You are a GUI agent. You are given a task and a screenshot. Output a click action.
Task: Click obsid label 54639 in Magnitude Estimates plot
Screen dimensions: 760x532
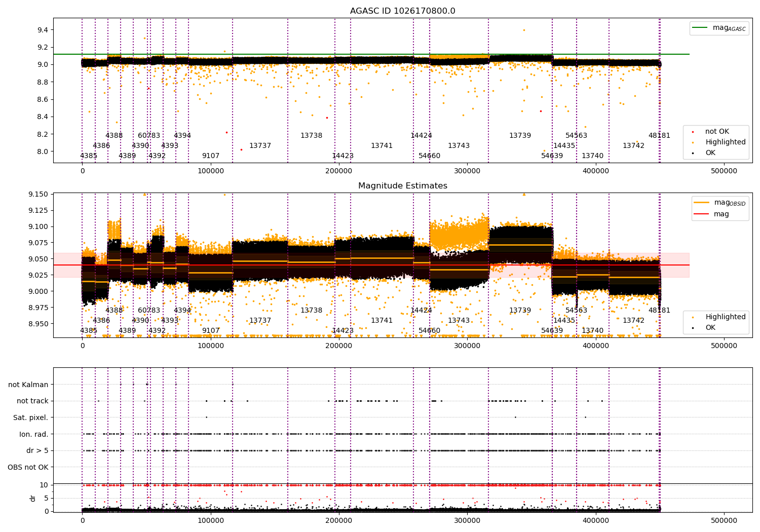click(552, 331)
